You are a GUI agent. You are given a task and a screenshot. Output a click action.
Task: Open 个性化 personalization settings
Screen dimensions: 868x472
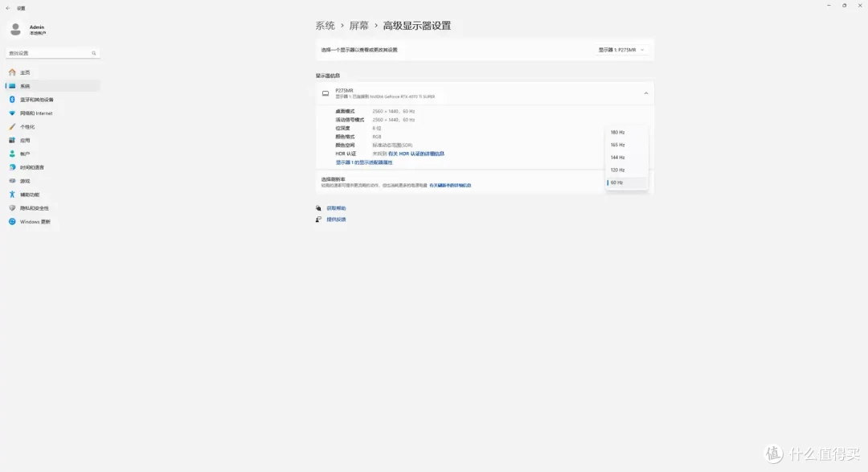[x=52, y=127]
